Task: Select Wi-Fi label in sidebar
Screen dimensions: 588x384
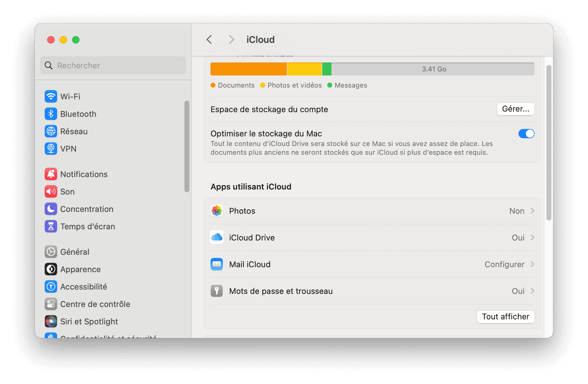Action: click(x=70, y=97)
